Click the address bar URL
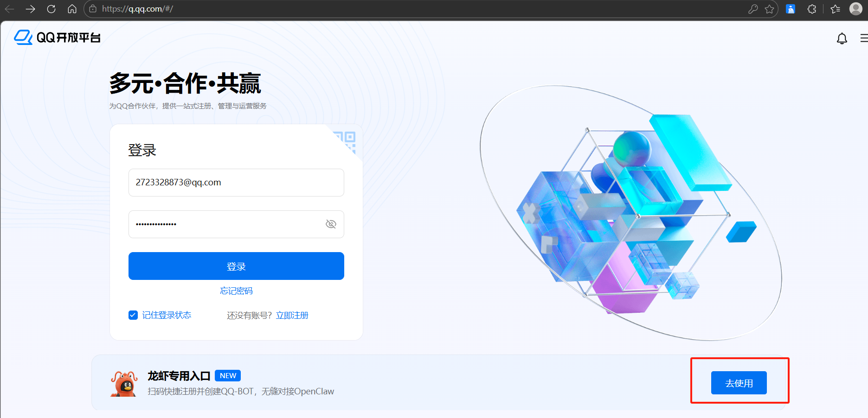Screen dimensions: 868x418 137,9
